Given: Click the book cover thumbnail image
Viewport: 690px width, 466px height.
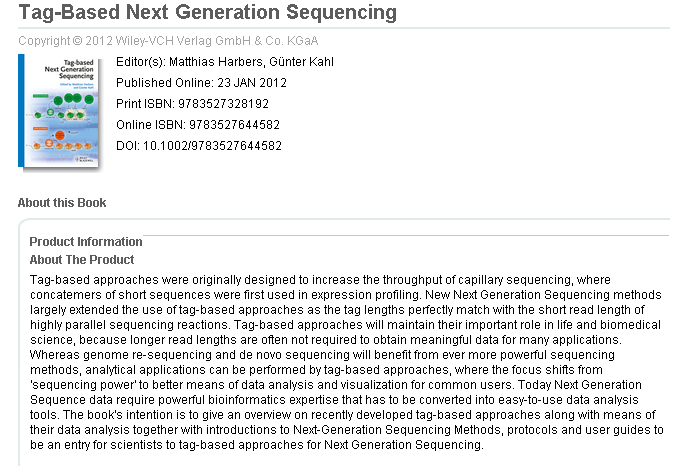Looking at the screenshot, I should point(62,112).
